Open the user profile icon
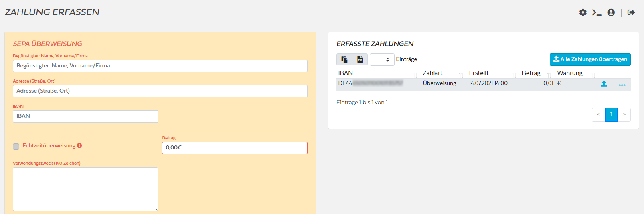 coord(611,12)
